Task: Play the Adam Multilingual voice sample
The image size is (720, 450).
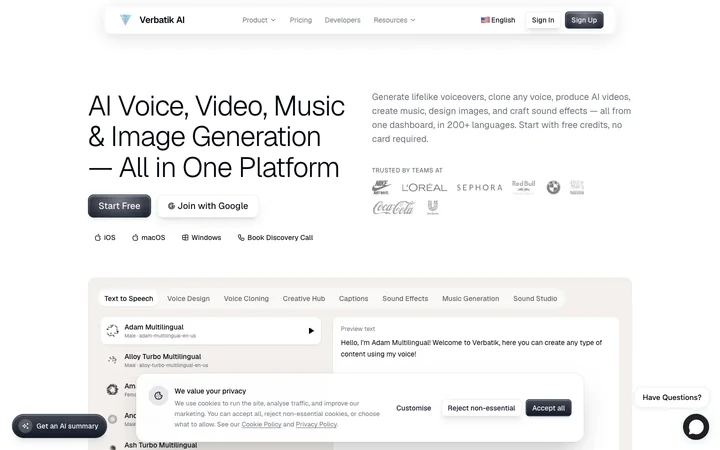Action: [311, 331]
